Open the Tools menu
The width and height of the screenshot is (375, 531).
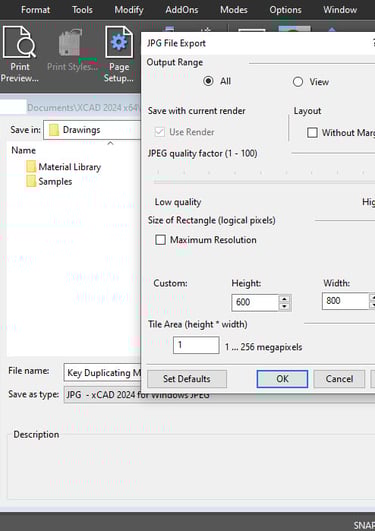[82, 10]
